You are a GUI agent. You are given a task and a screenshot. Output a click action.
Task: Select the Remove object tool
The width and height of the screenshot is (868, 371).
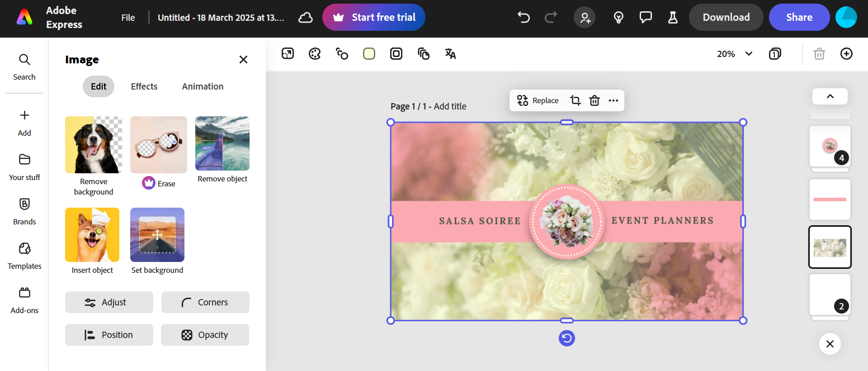222,150
